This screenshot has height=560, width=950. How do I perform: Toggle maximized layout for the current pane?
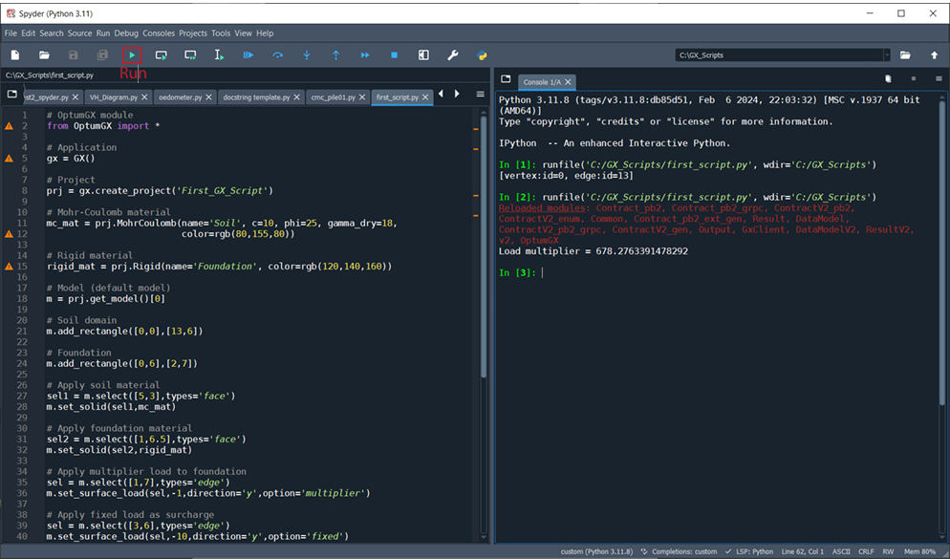pos(422,55)
